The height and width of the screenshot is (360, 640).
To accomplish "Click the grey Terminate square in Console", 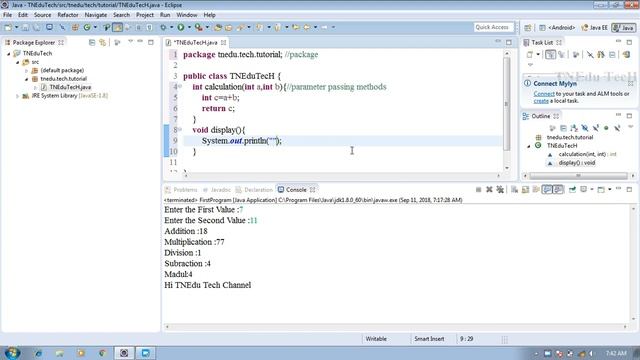I will [x=478, y=190].
